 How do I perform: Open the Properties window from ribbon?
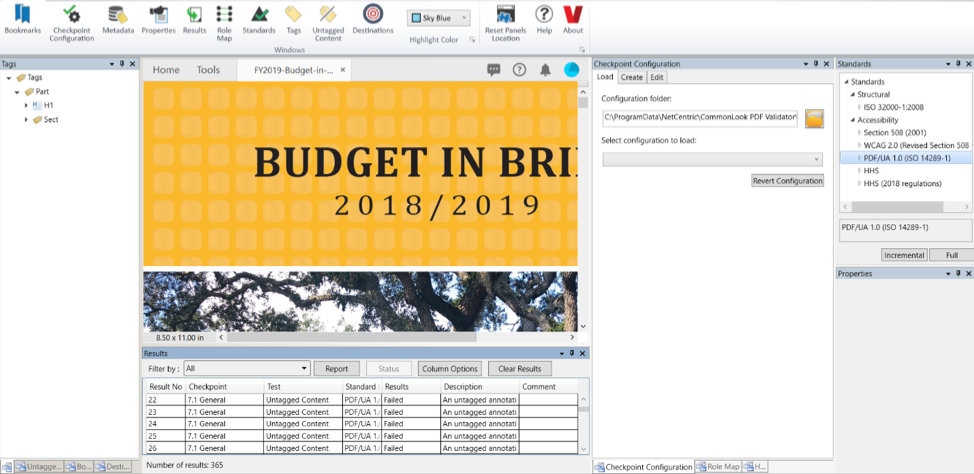tap(158, 19)
